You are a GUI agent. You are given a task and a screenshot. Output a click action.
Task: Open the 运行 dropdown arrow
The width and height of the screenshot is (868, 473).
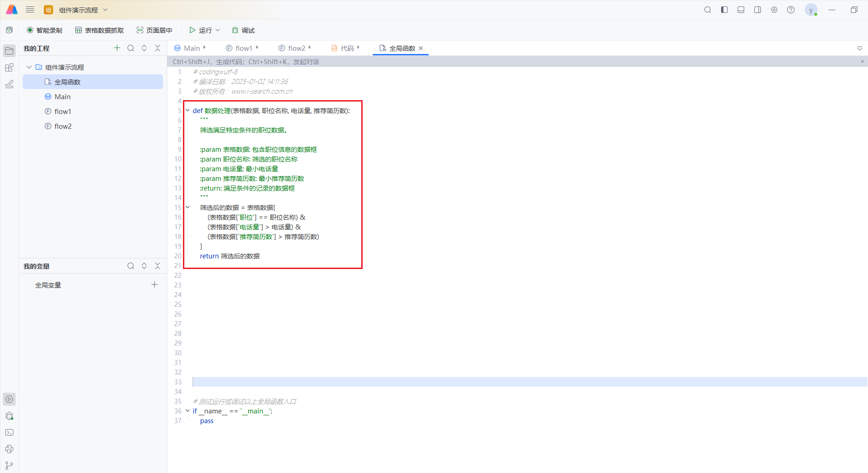click(218, 30)
